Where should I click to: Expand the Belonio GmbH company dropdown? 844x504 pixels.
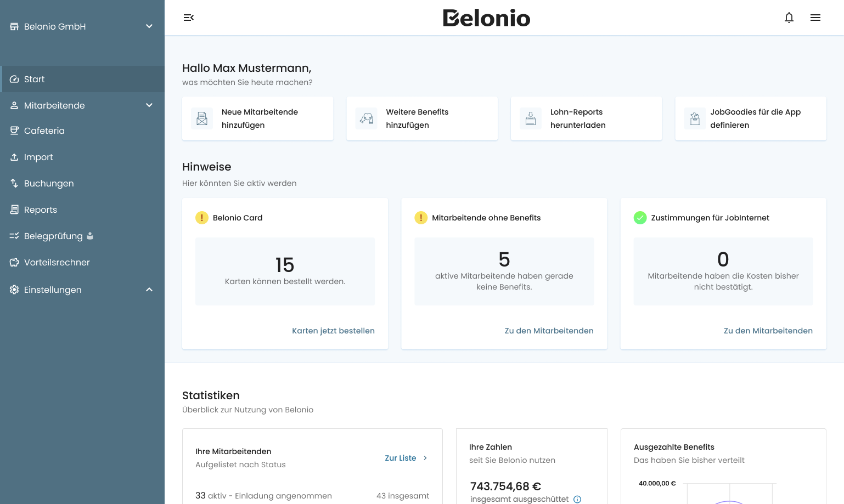coord(149,26)
